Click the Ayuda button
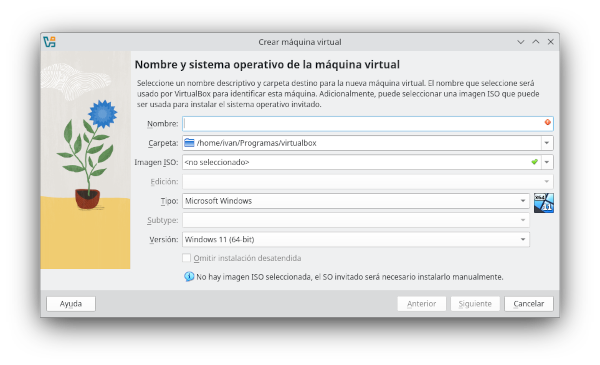600x365 pixels. coord(71,304)
